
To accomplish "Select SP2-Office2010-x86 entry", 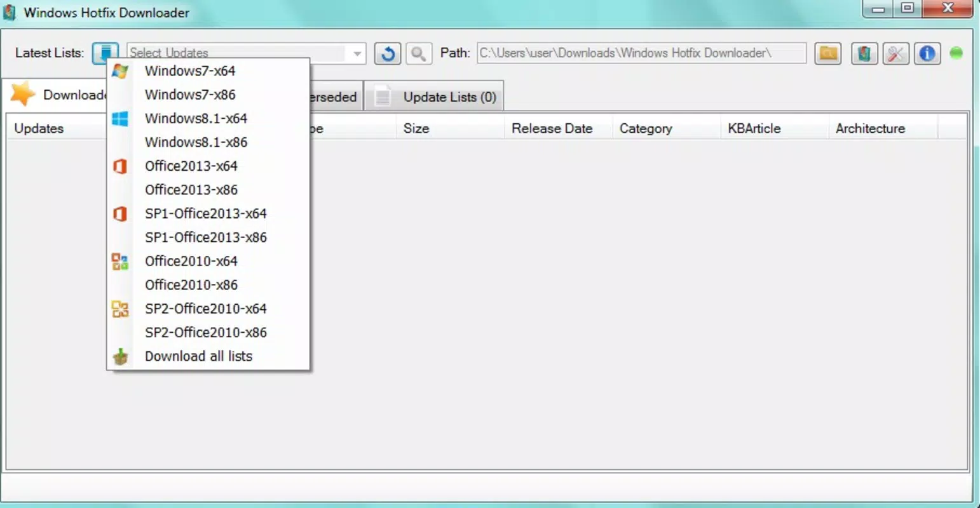I will coord(208,333).
